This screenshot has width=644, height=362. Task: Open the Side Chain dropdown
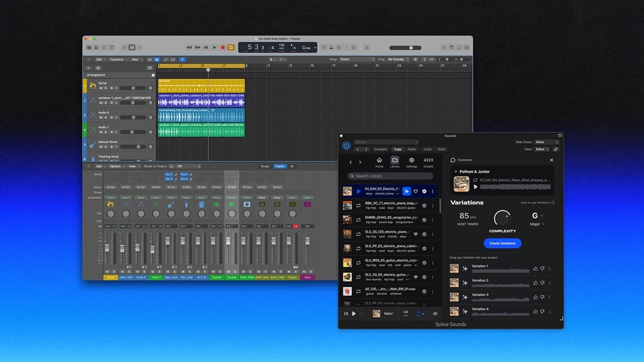(x=546, y=142)
